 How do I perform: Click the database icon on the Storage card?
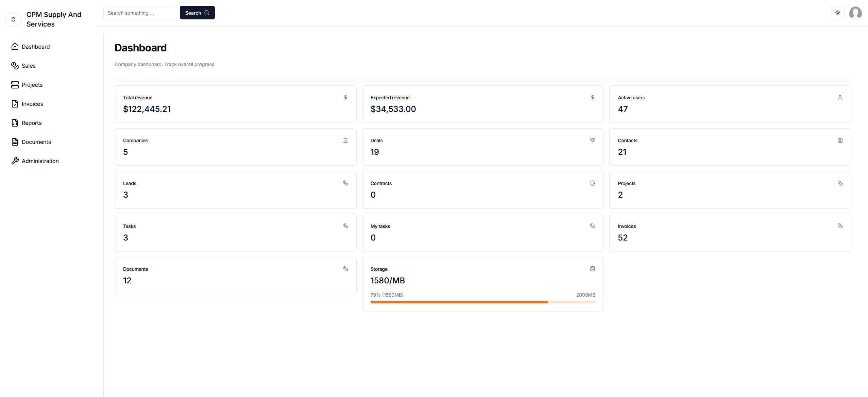(x=593, y=269)
